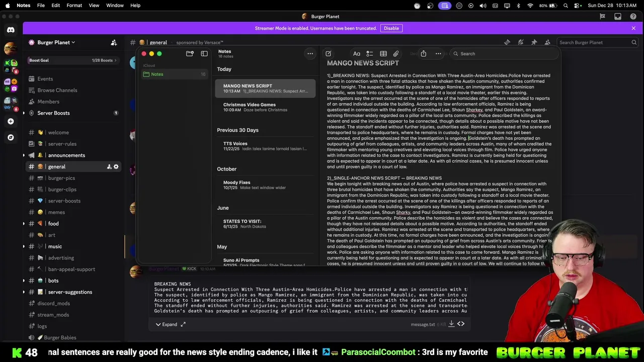Open the memes channel

73,212
